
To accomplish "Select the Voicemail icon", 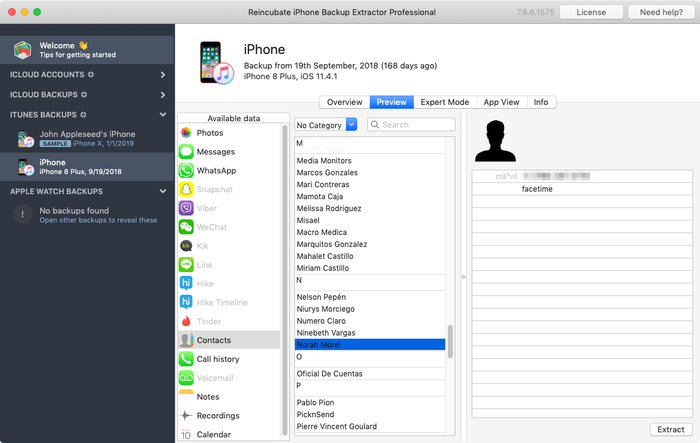I will tap(186, 378).
